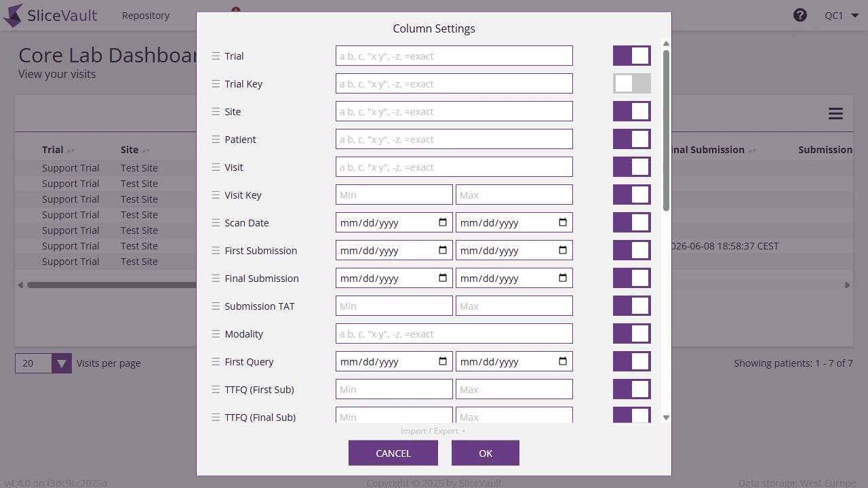This screenshot has height=488, width=868.
Task: Toggle the First Query column switch
Action: [632, 361]
